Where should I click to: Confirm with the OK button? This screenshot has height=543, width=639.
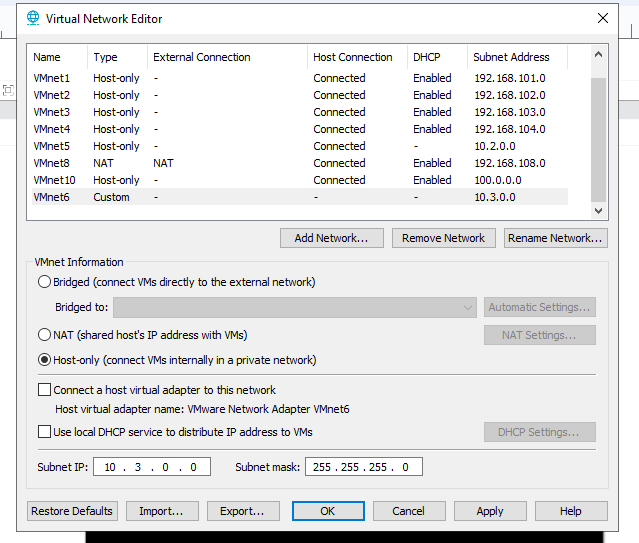click(328, 511)
